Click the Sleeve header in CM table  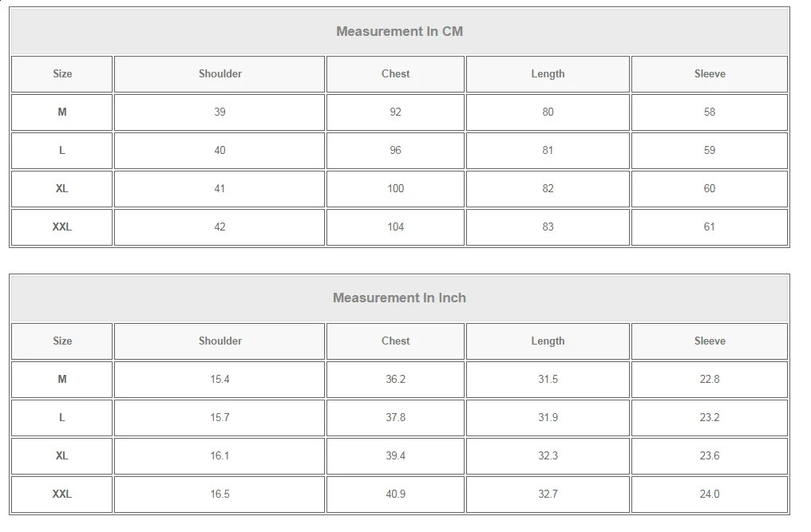coord(710,74)
